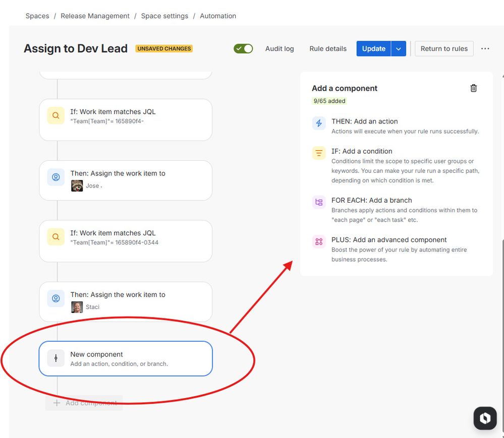The width and height of the screenshot is (504, 438).
Task: Open the Update button dropdown arrow
Action: coord(399,48)
